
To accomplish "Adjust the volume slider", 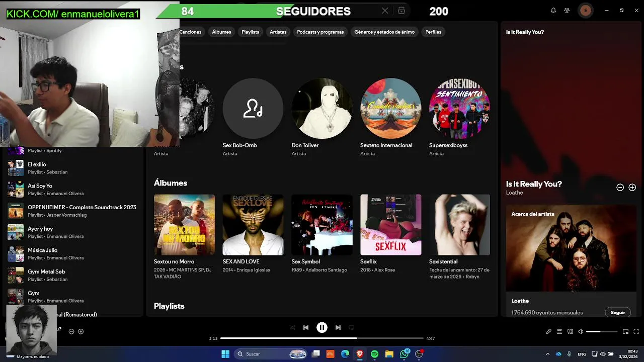I will 602,331.
